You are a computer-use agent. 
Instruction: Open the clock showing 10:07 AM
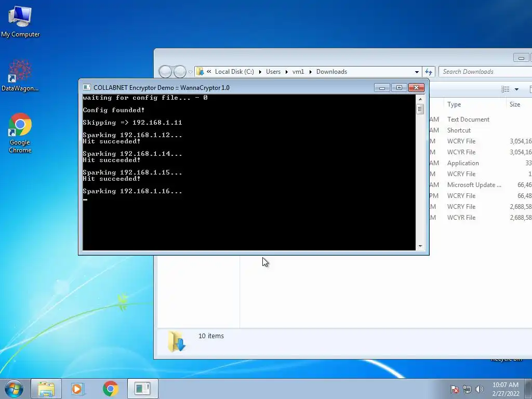pos(506,389)
